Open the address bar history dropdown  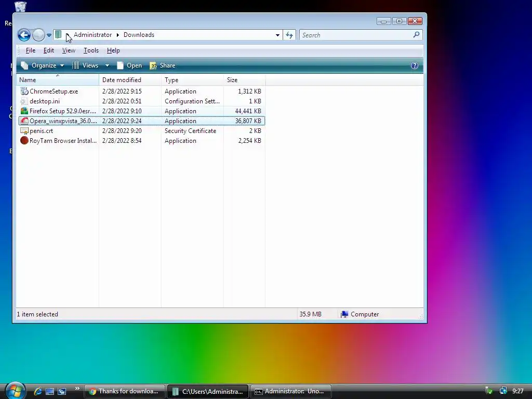(x=277, y=35)
